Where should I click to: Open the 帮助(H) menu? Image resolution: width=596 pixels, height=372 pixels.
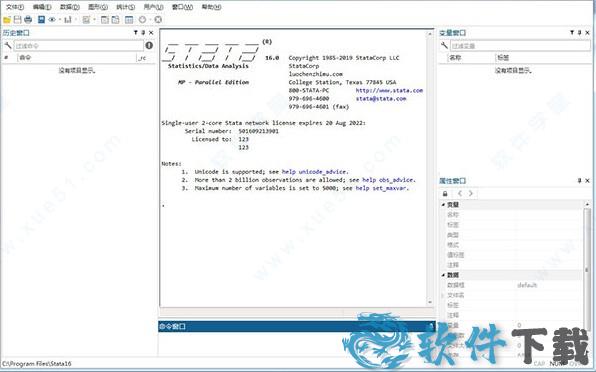pos(211,7)
